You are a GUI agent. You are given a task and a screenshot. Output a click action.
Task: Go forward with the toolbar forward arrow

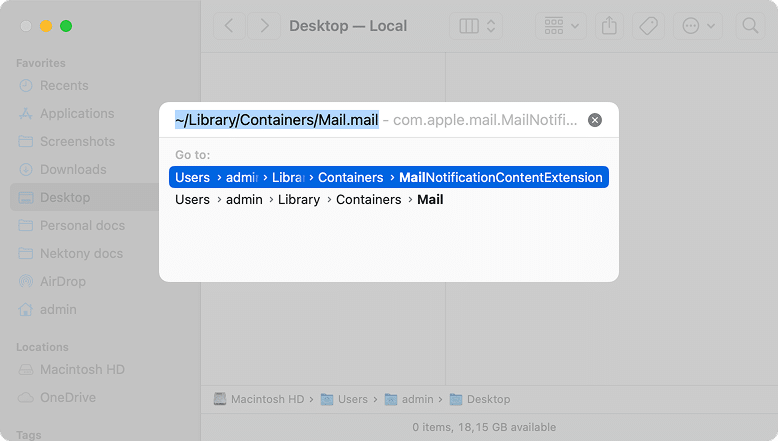(x=264, y=26)
